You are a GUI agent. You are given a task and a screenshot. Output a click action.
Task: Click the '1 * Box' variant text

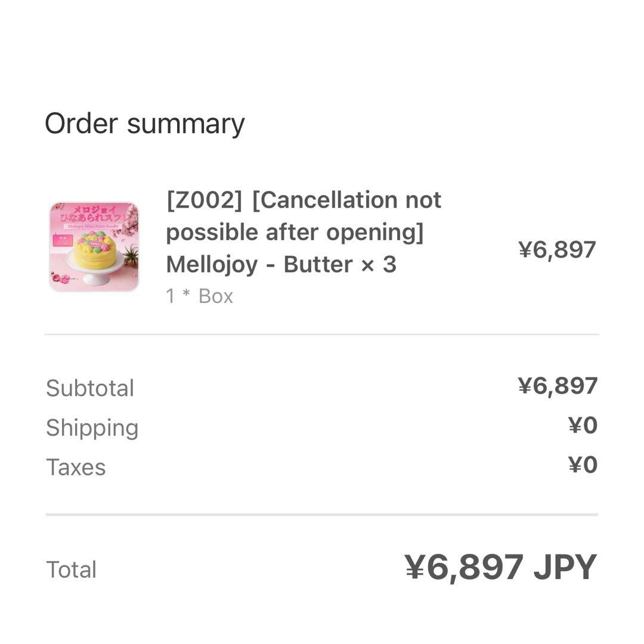199,296
